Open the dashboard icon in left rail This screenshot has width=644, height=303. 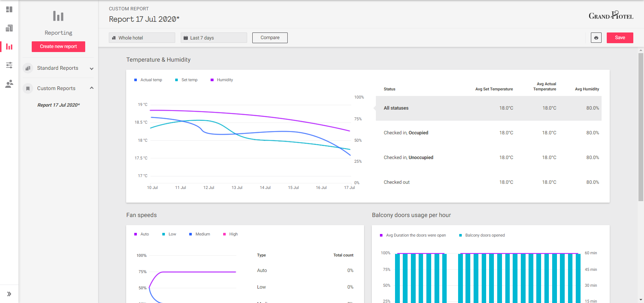point(9,9)
